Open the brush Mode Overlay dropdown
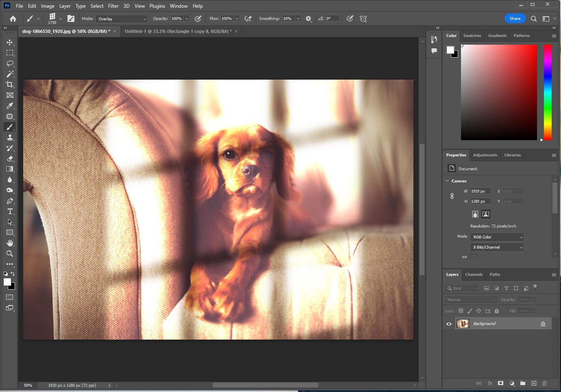The width and height of the screenshot is (561, 392). [x=122, y=19]
